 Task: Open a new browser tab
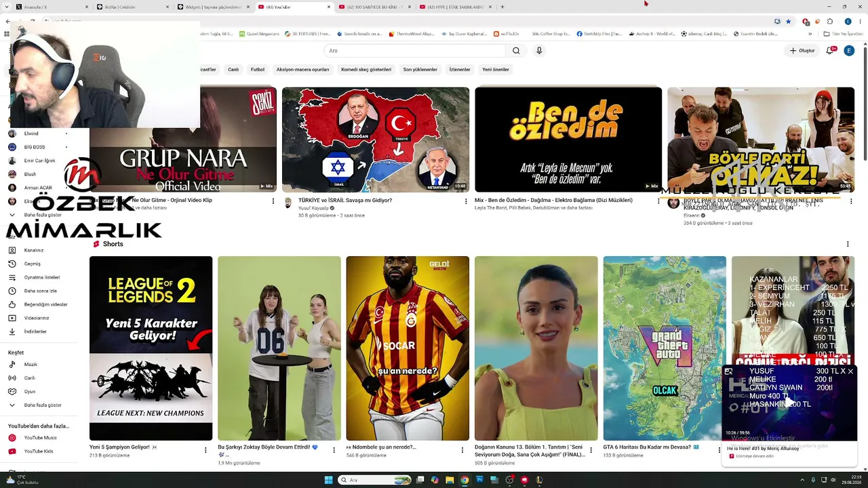pos(502,7)
